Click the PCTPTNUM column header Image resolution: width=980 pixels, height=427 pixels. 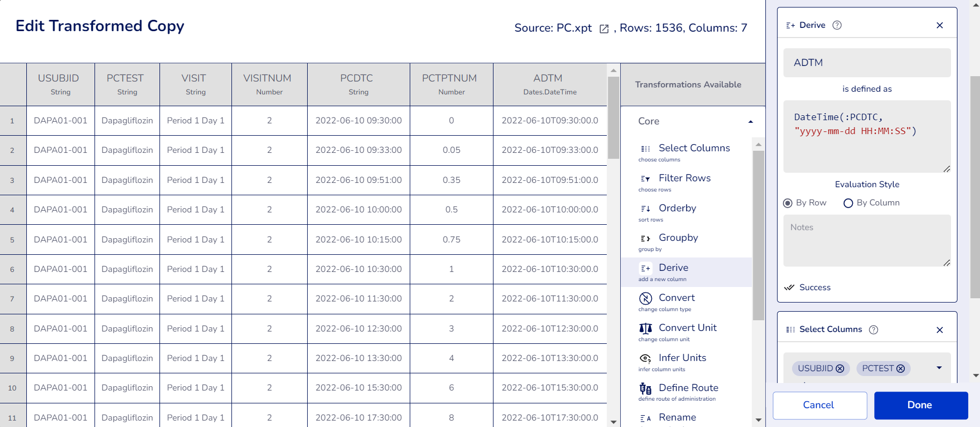coord(452,85)
